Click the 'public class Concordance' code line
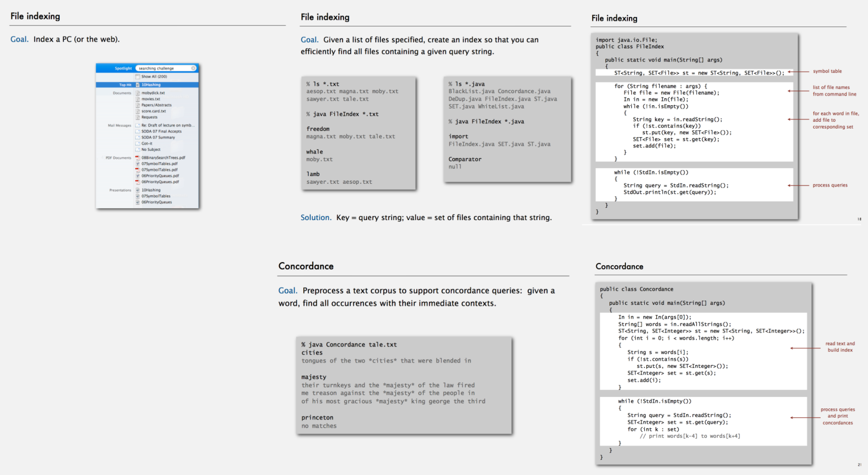 [637, 289]
